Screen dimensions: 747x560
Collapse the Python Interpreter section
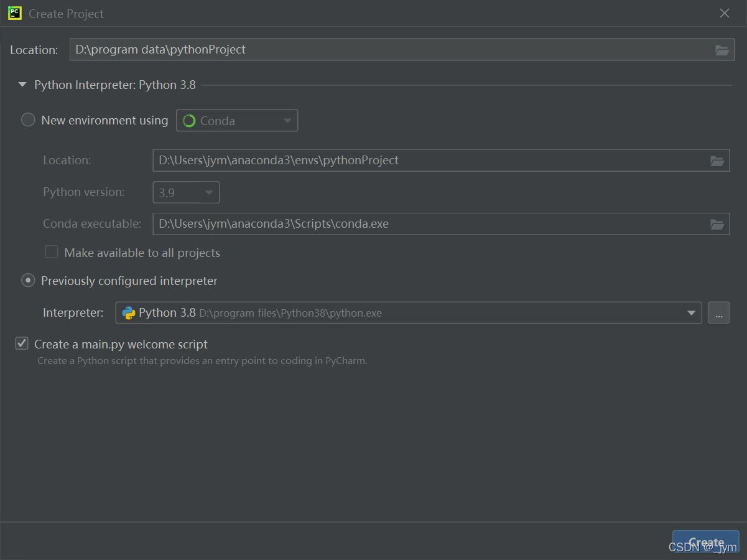coord(22,85)
